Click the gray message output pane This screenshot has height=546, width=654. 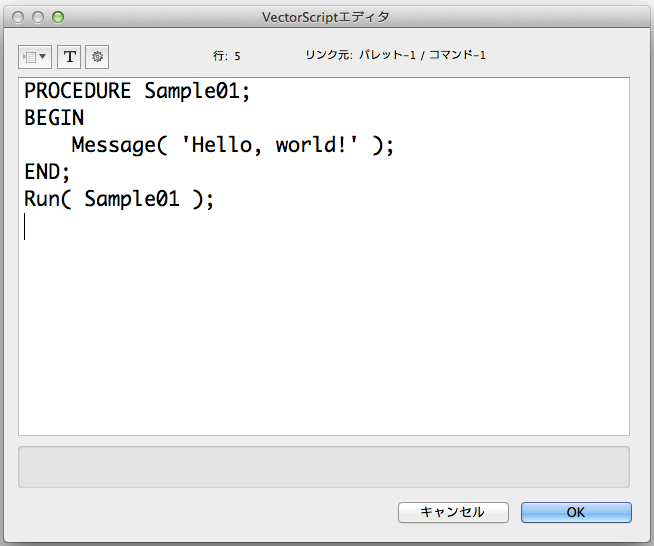pos(324,467)
